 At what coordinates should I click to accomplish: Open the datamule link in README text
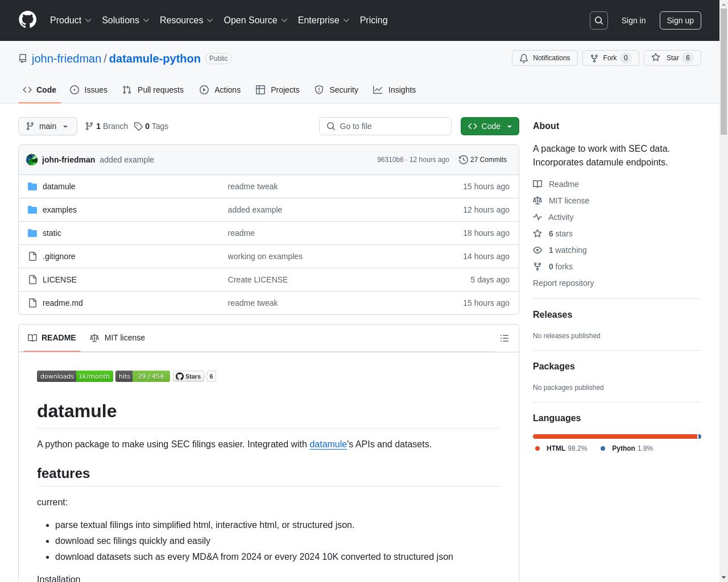coord(328,444)
